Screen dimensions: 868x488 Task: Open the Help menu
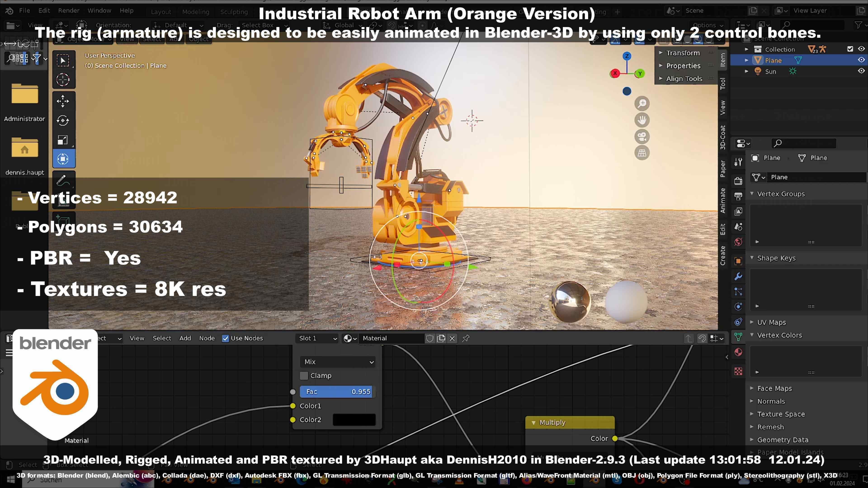[x=127, y=11]
